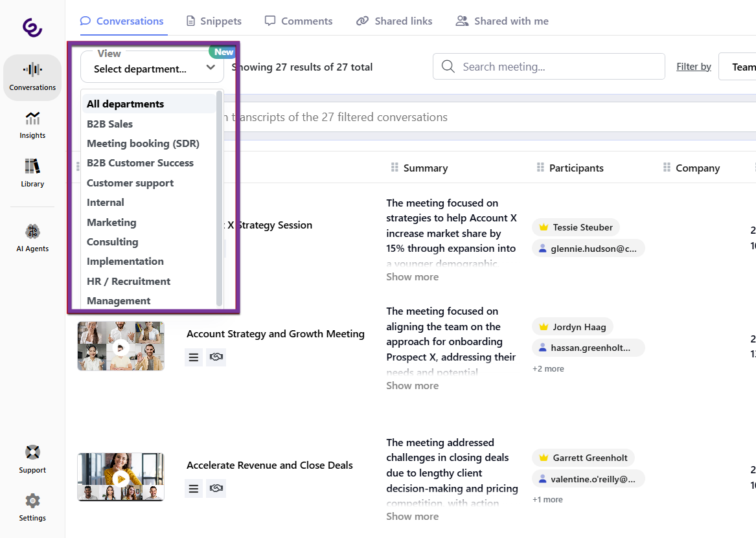
Task: Open Conversations in the left sidebar
Action: click(x=32, y=77)
